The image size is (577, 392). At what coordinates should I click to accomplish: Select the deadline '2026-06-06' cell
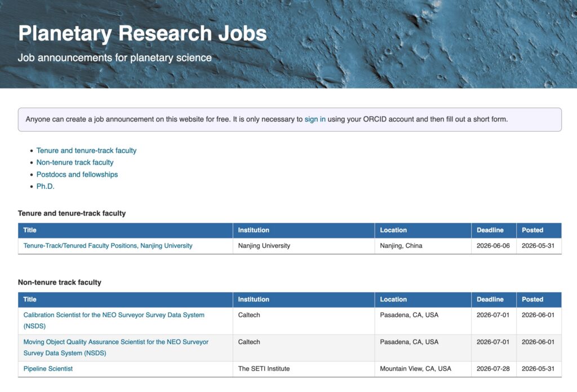[x=494, y=246]
